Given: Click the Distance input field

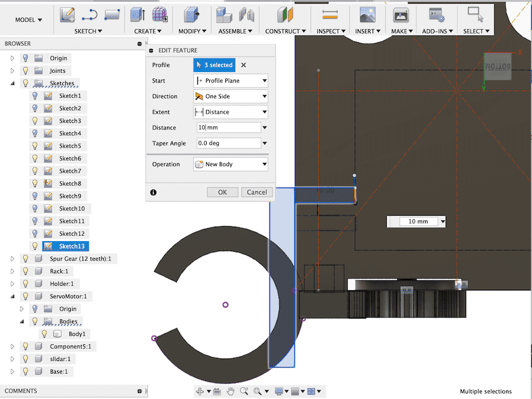Looking at the screenshot, I should [228, 127].
